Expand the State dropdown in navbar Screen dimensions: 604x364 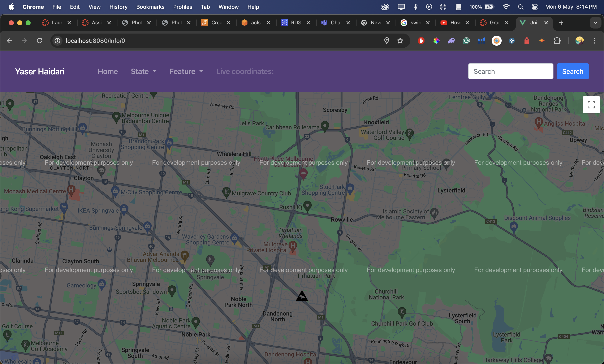pyautogui.click(x=143, y=71)
